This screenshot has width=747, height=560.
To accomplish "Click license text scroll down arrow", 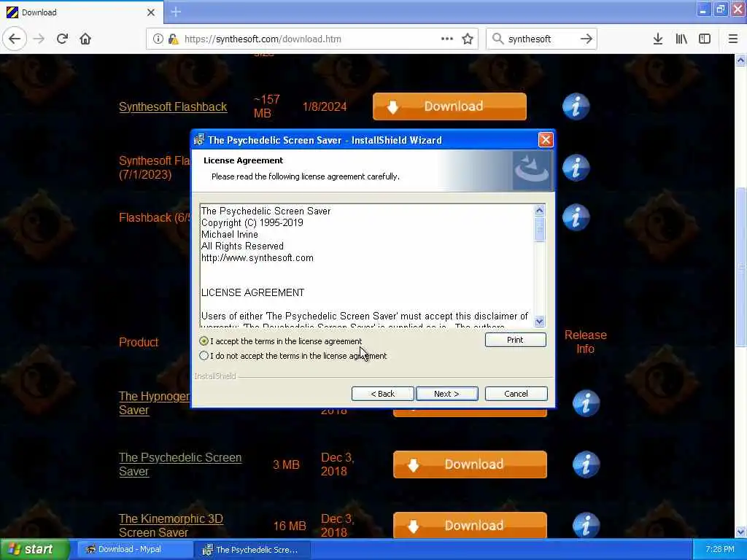I will tap(539, 322).
